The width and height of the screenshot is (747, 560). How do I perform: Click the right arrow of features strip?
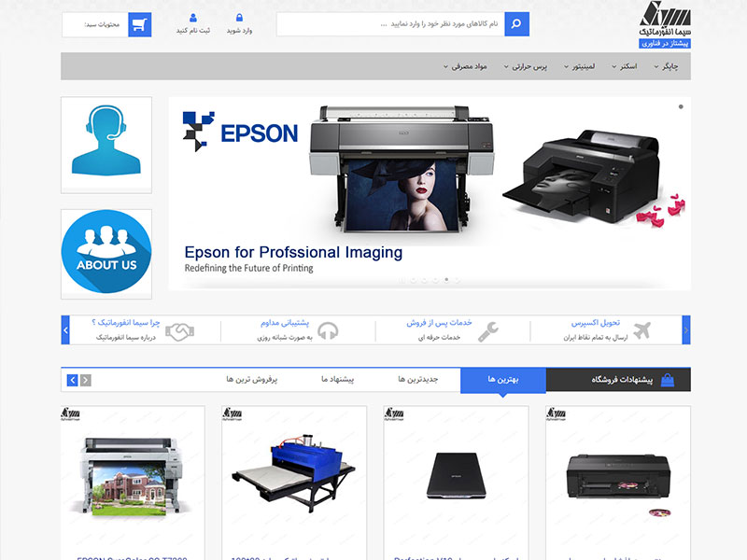tap(686, 330)
